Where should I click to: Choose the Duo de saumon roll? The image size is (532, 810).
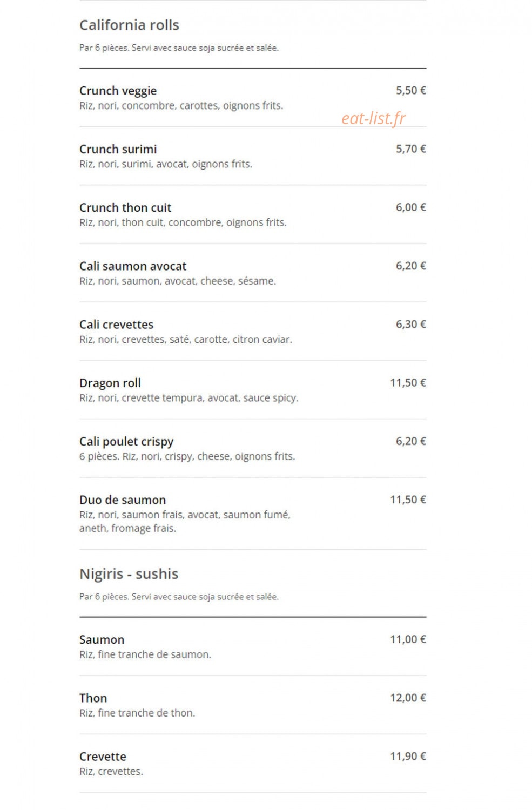[x=253, y=513]
